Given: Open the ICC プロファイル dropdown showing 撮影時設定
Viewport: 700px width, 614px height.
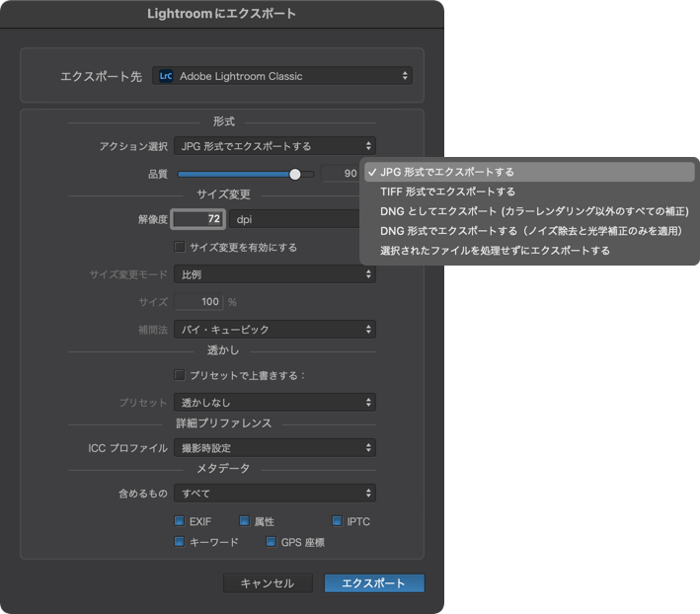Looking at the screenshot, I should coord(274,448).
